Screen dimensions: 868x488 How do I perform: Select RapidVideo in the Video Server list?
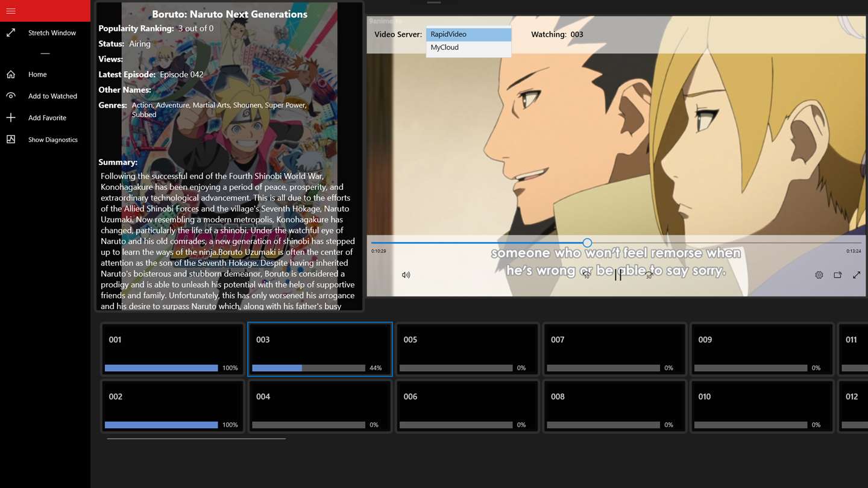point(468,34)
